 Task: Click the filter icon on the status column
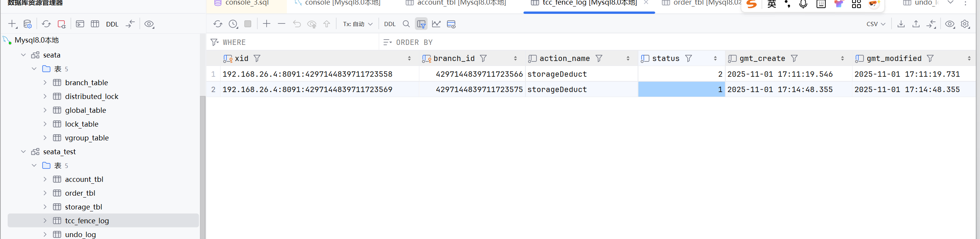click(x=689, y=58)
